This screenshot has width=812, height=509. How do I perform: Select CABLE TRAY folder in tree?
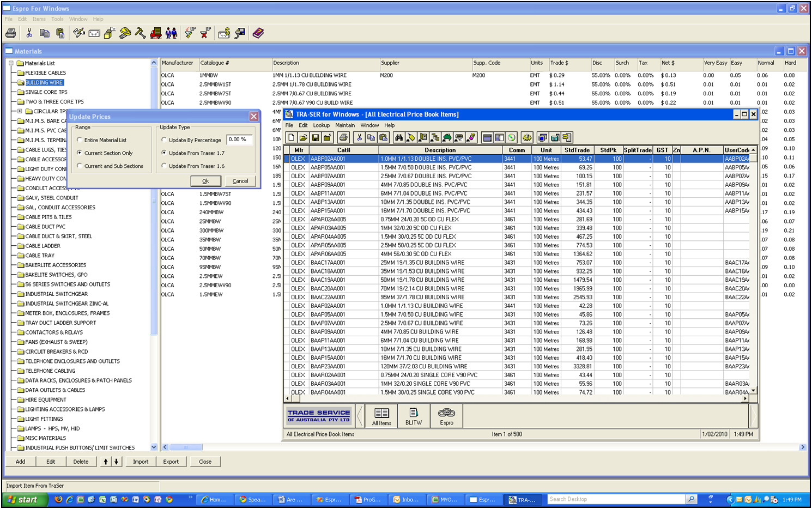point(40,256)
